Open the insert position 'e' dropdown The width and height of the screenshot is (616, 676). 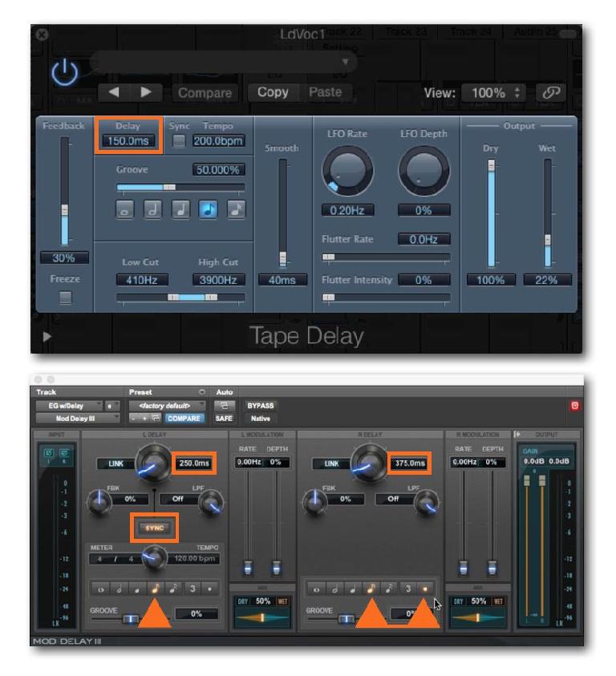pos(111,406)
